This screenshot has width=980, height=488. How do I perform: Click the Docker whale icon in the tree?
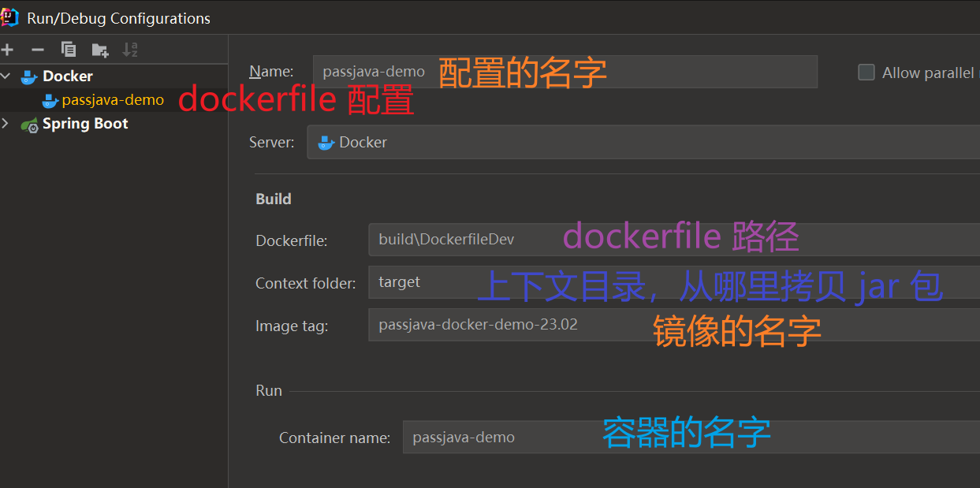(x=29, y=76)
